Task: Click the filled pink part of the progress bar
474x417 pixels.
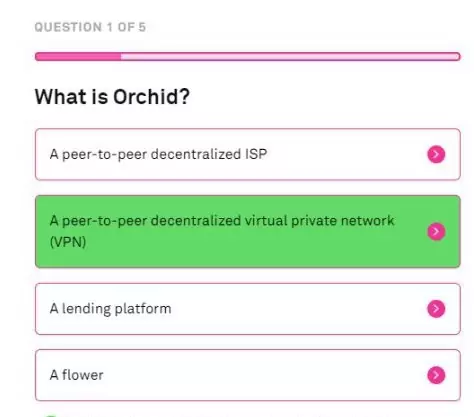Action: tap(78, 56)
